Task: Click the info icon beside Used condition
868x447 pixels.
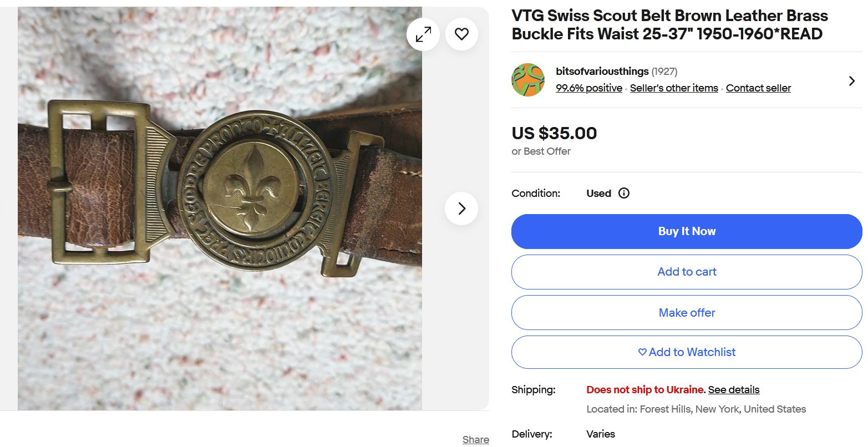Action: pyautogui.click(x=624, y=194)
